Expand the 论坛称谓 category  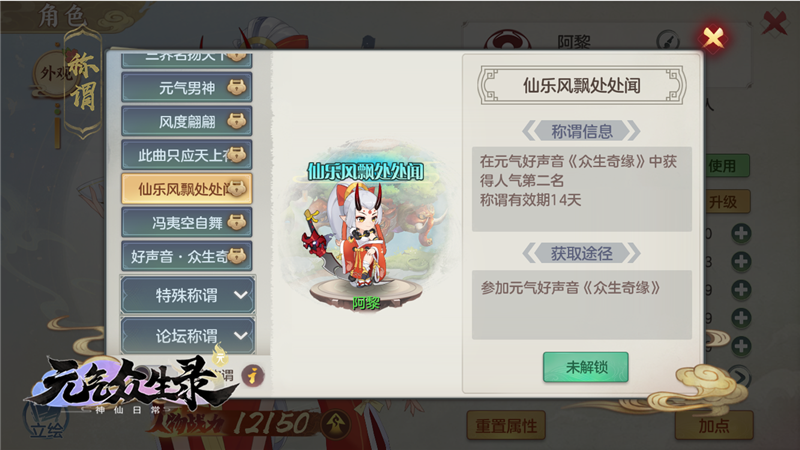(188, 335)
